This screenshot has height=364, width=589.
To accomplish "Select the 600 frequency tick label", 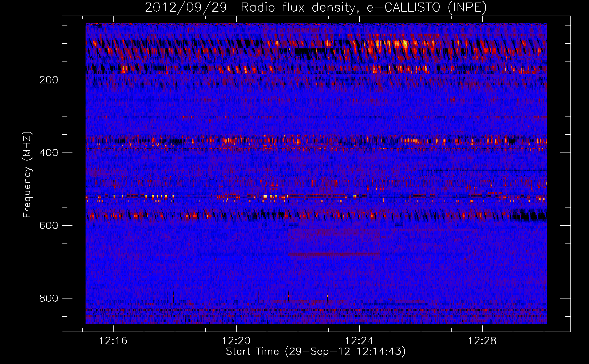I will [x=49, y=226].
